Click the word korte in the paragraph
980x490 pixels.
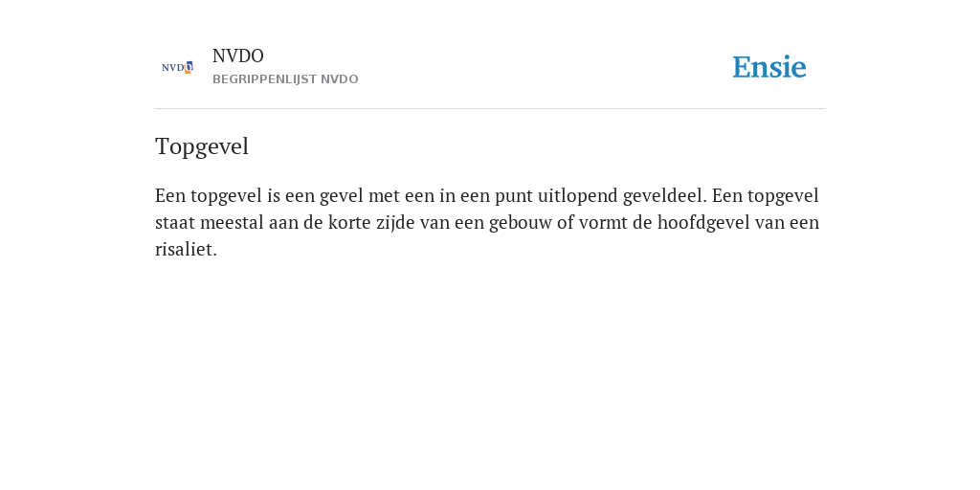tap(349, 222)
